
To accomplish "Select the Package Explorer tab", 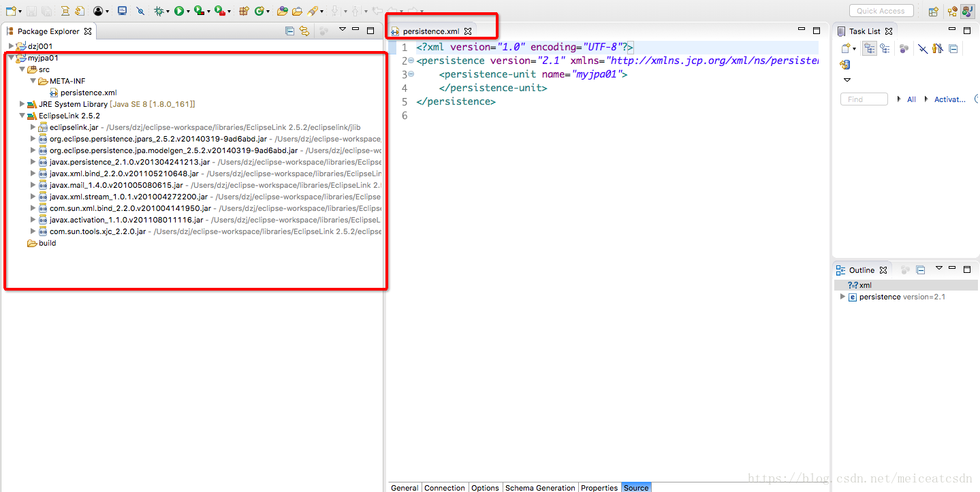I will click(x=49, y=31).
